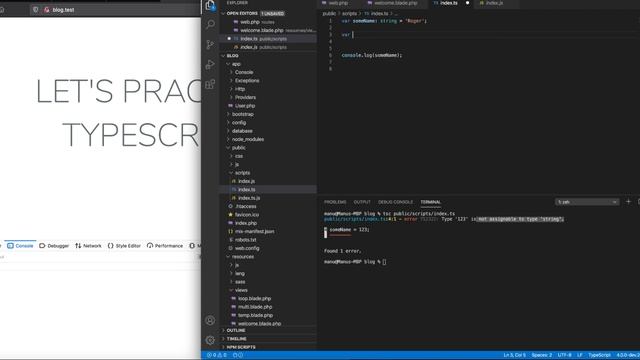The image size is (640, 360).
Task: Switch to the PROBLEMS panel tab
Action: (x=335, y=202)
